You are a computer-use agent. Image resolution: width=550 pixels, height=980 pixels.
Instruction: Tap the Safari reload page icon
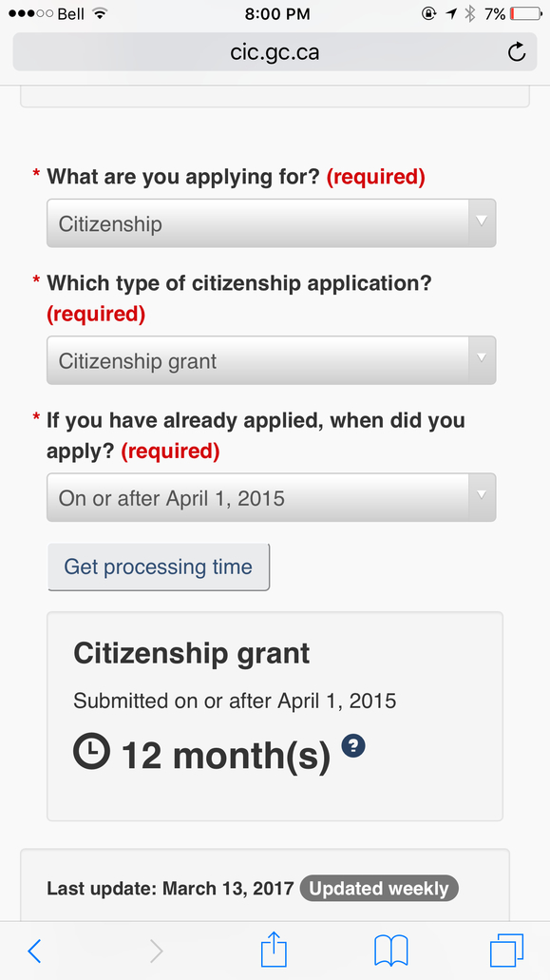[517, 52]
